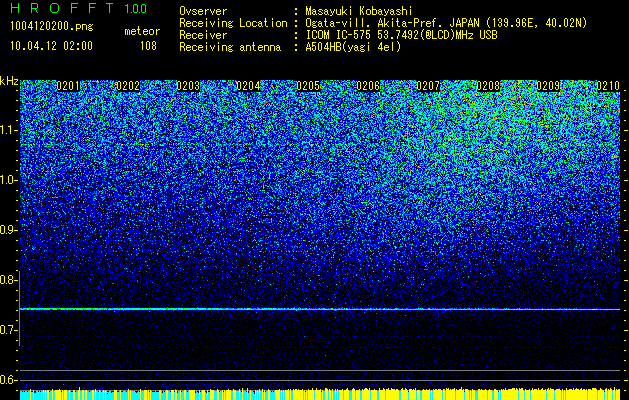Screen dimensions: 629x400
Task: Click the 0209 time marker
Action: [x=548, y=86]
